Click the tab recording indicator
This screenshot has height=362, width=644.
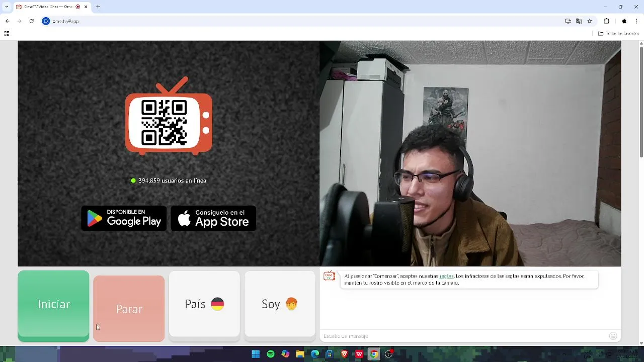[x=78, y=7]
